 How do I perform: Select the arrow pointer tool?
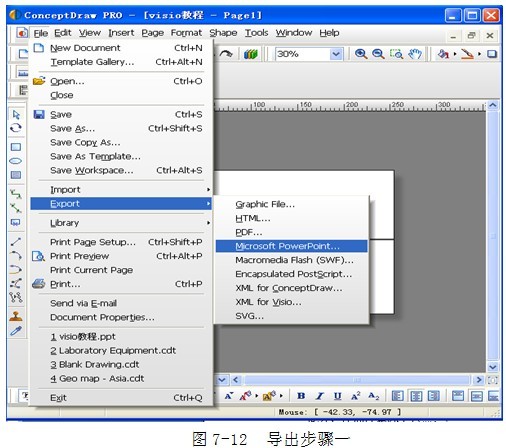16,115
